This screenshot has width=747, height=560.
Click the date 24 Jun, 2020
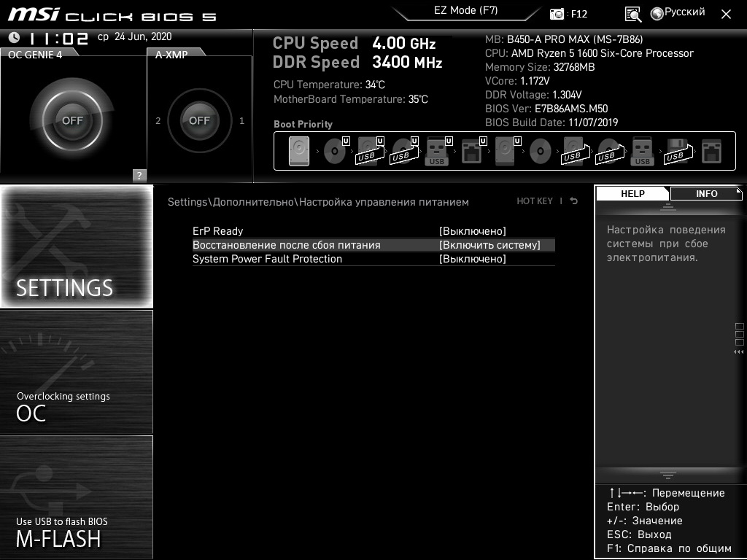pyautogui.click(x=143, y=36)
